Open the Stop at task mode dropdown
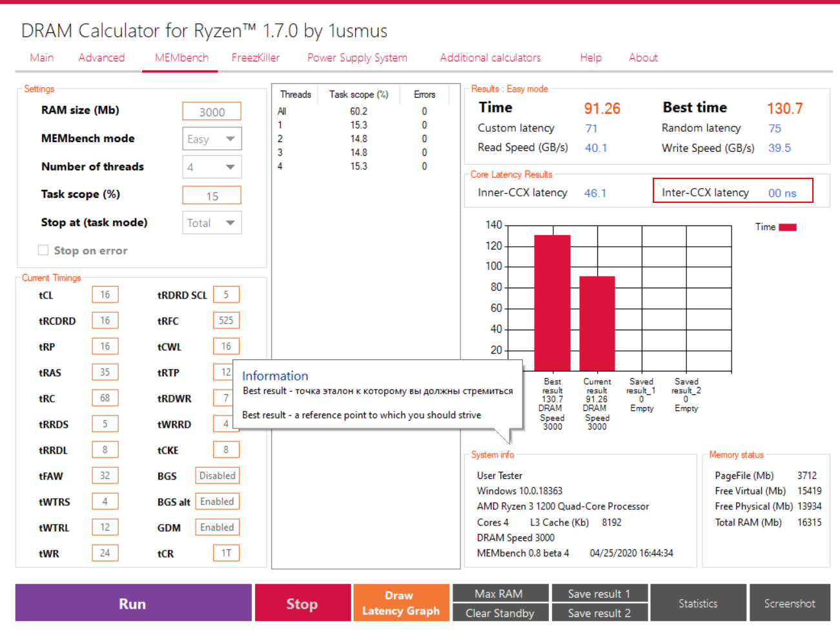Screen dimensions: 840x630 pos(212,223)
